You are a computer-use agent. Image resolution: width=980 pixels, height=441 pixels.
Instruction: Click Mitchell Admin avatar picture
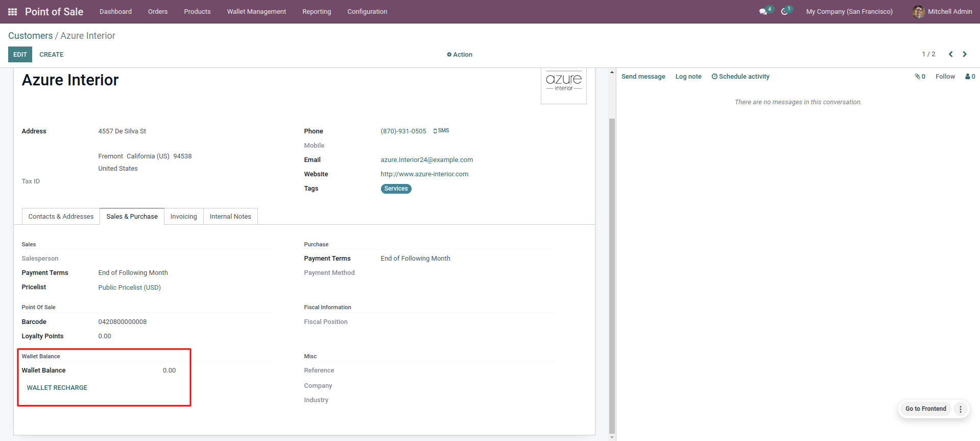click(918, 12)
